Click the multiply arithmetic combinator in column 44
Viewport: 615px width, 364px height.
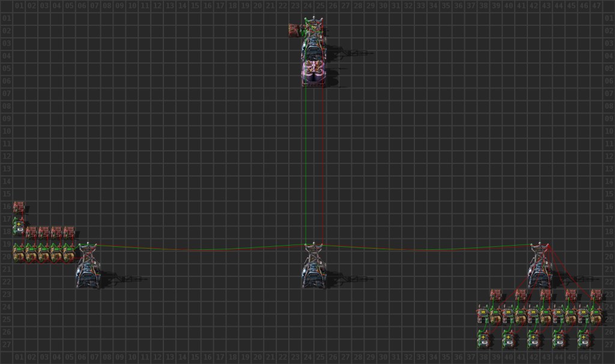point(559,315)
